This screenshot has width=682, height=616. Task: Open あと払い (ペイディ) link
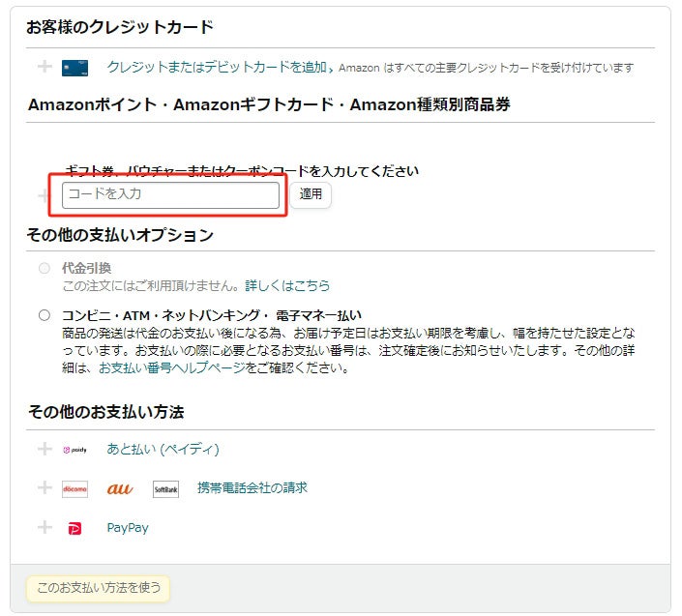click(x=163, y=449)
